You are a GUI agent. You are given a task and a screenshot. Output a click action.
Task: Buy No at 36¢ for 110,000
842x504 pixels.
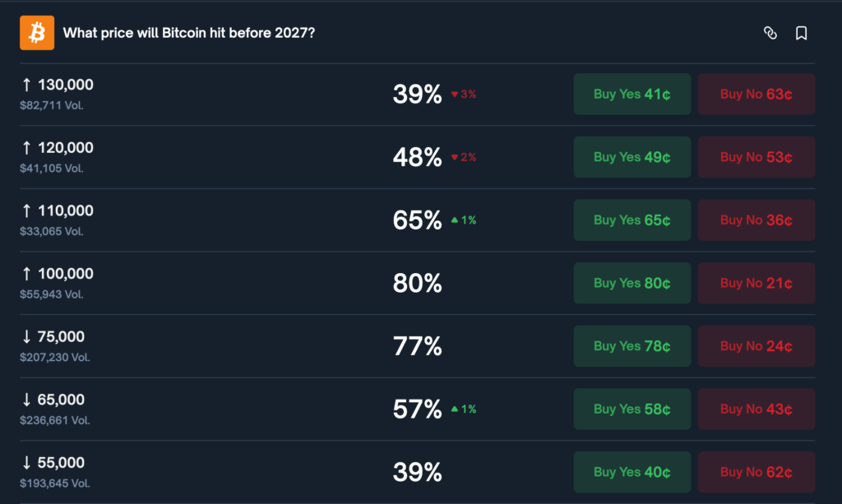tap(756, 220)
